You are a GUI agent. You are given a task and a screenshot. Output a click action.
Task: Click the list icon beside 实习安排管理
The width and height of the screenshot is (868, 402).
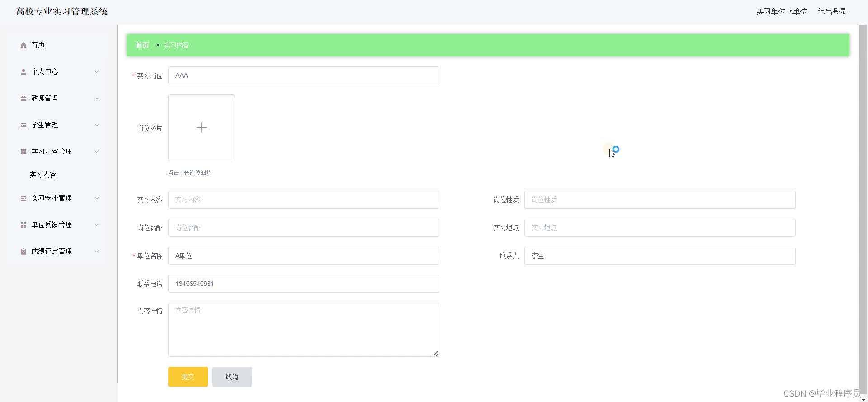pos(24,198)
